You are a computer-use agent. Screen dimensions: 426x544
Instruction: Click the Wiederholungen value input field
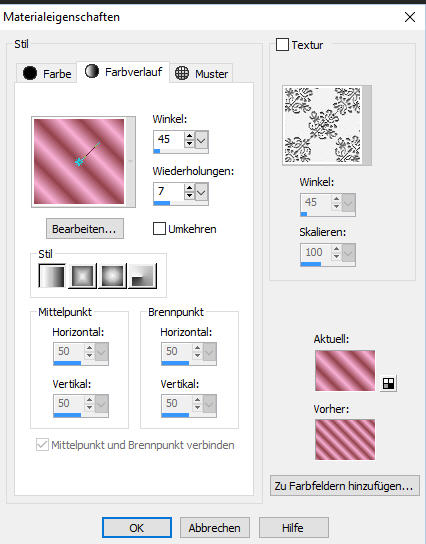tap(169, 192)
